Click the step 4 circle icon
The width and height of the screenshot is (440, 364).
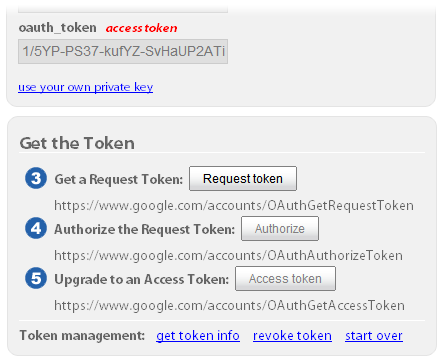point(36,228)
